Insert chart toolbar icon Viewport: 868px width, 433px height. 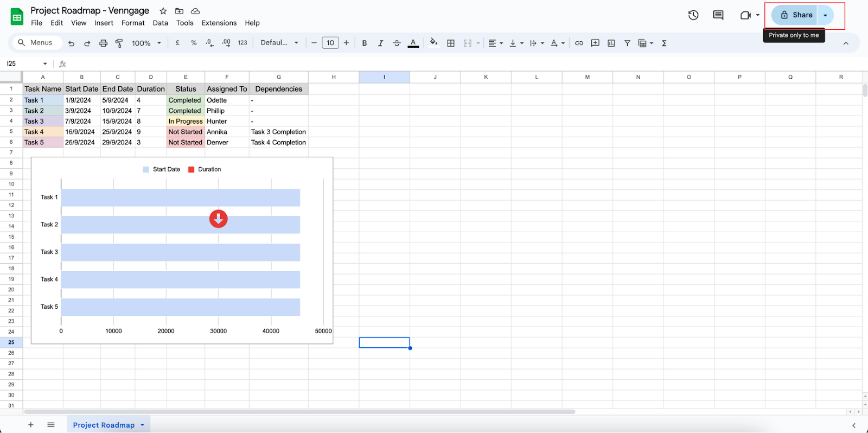click(x=611, y=43)
